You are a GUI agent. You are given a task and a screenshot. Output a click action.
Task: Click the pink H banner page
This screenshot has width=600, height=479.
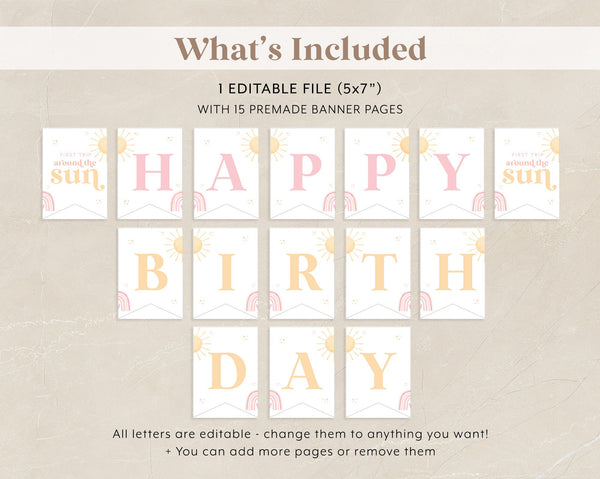150,173
